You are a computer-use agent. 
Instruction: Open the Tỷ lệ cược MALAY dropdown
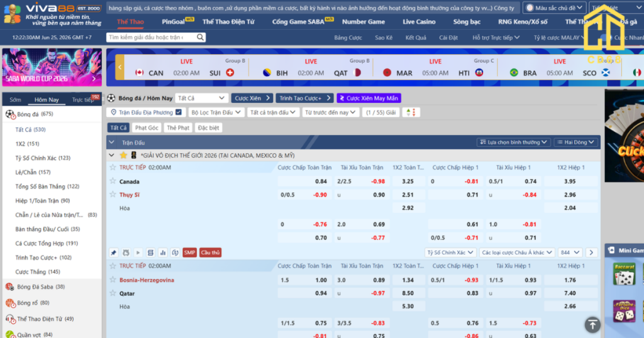coord(558,37)
